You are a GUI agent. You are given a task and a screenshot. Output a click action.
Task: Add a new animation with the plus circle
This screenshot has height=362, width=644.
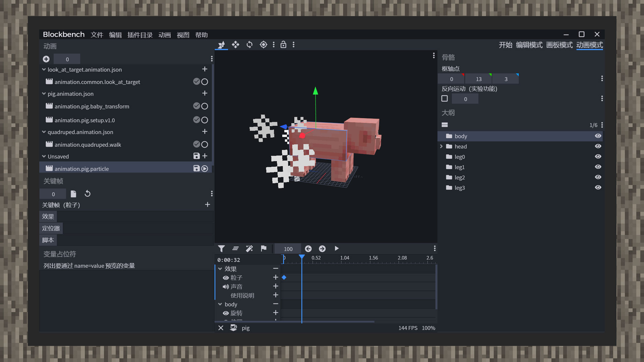pos(46,59)
